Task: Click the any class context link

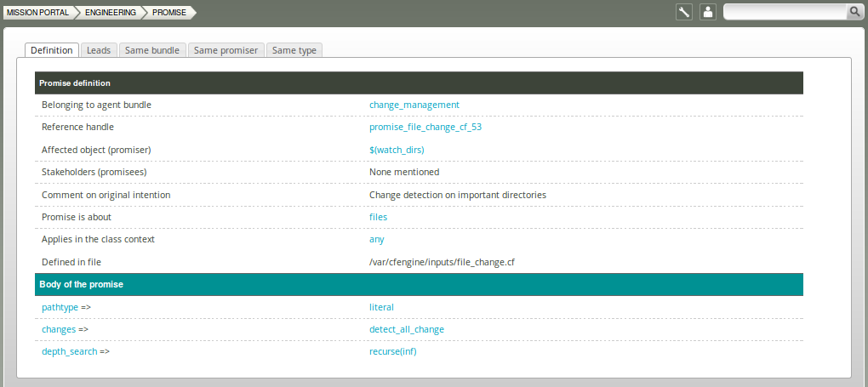Action: click(x=376, y=239)
